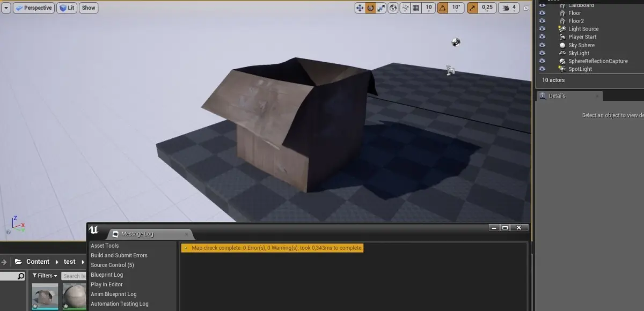Toggle surface snapping icon

tap(405, 8)
